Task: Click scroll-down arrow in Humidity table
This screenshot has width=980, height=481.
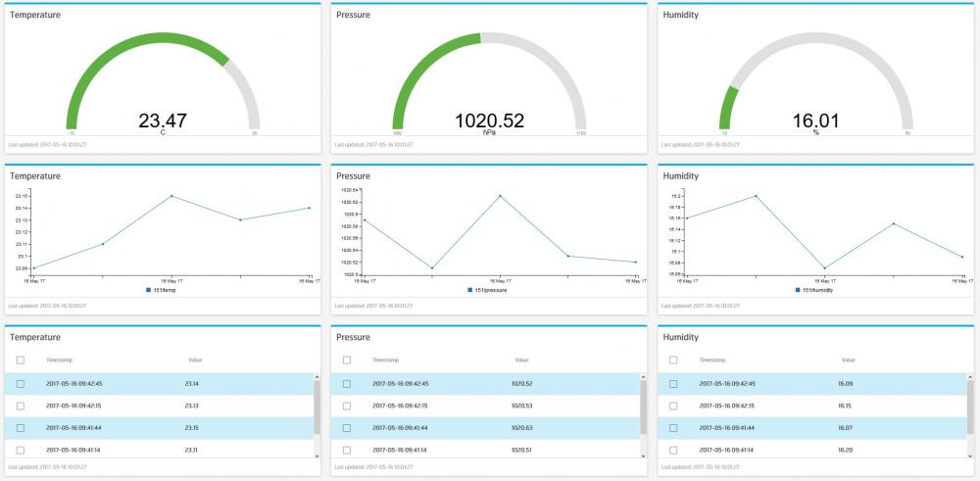Action: (968, 456)
